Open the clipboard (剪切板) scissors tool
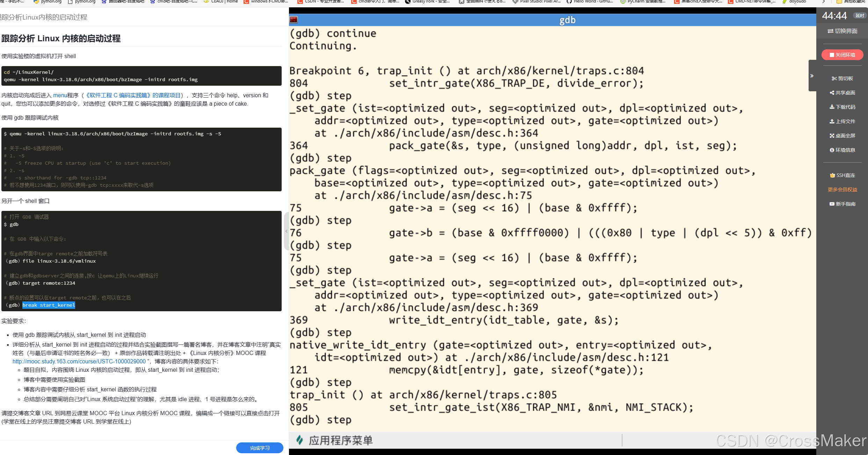The width and height of the screenshot is (868, 455). click(842, 78)
